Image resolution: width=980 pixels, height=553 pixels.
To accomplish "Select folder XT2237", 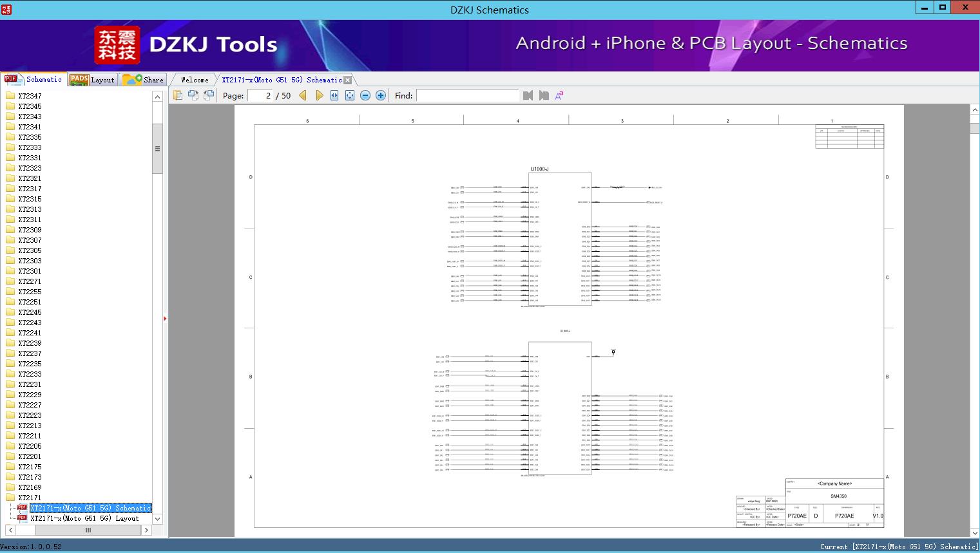I will click(30, 353).
